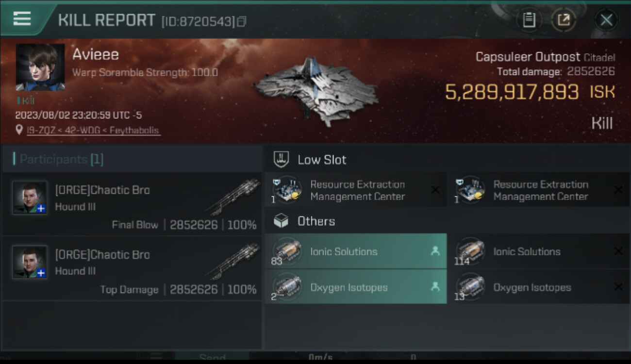Select the highlighted Oxygen Isotopes entry
Screen dimensions: 631x364
click(x=355, y=287)
